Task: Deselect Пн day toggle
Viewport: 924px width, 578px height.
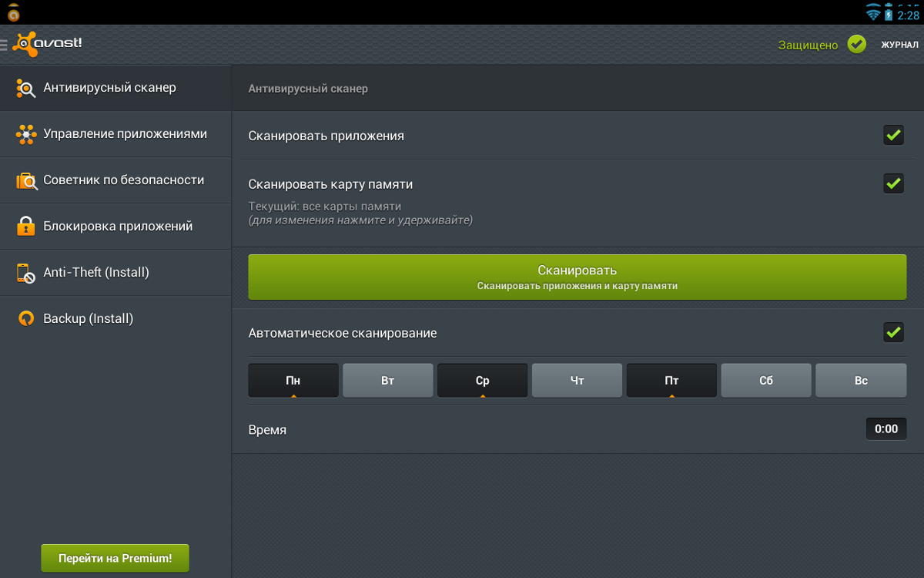Action: pyautogui.click(x=293, y=381)
